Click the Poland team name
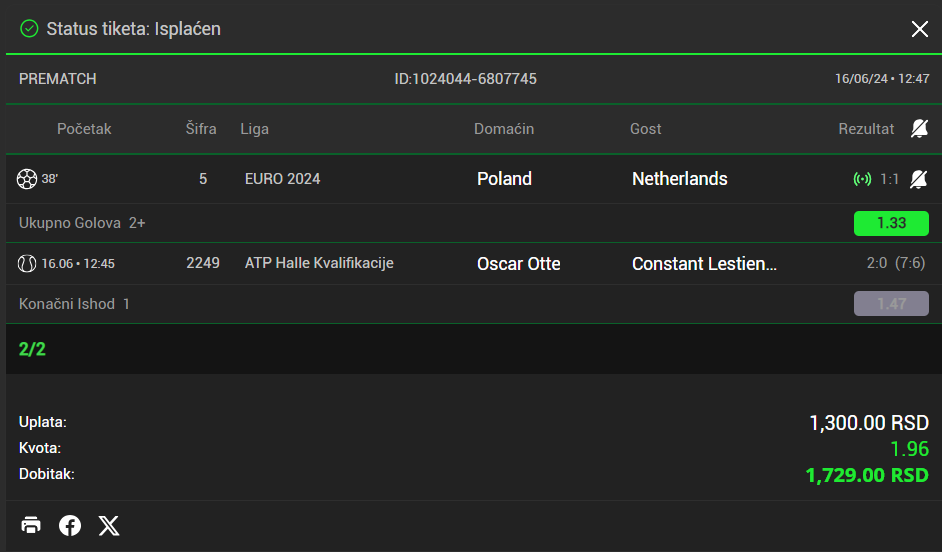The width and height of the screenshot is (942, 552). [x=504, y=179]
